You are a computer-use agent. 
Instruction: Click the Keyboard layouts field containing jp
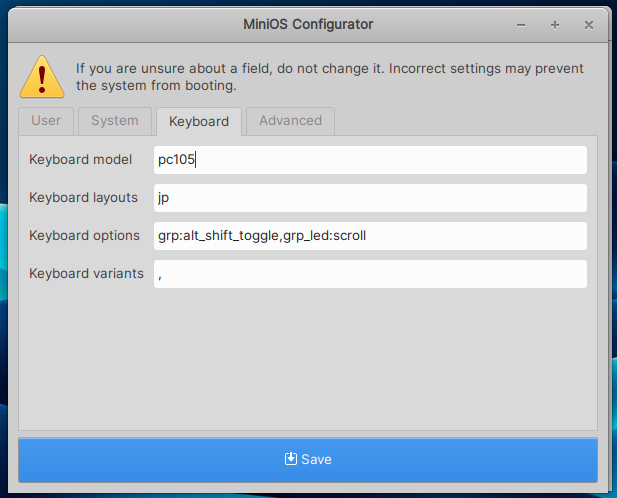tap(370, 198)
